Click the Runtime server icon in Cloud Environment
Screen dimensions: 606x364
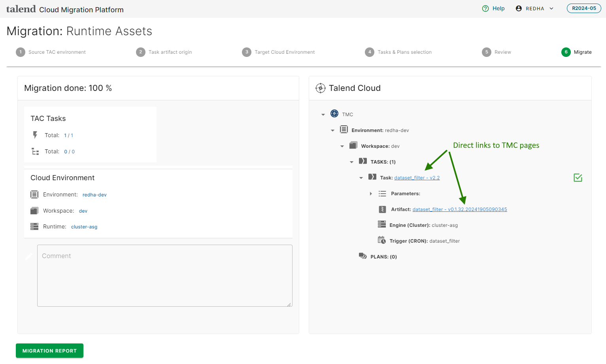click(x=34, y=226)
